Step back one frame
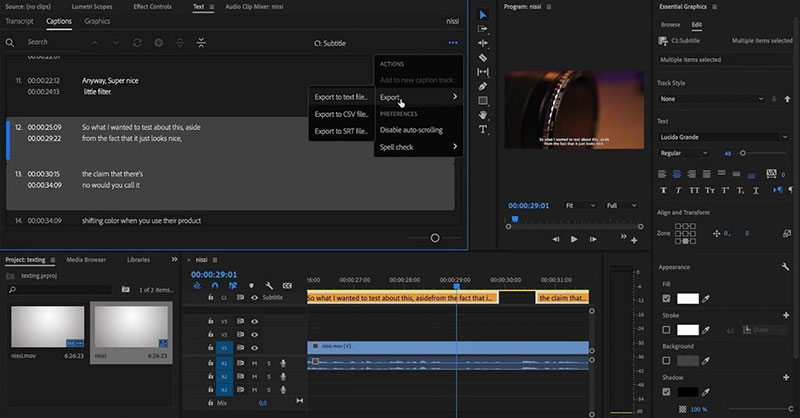This screenshot has height=418, width=800. tap(556, 239)
